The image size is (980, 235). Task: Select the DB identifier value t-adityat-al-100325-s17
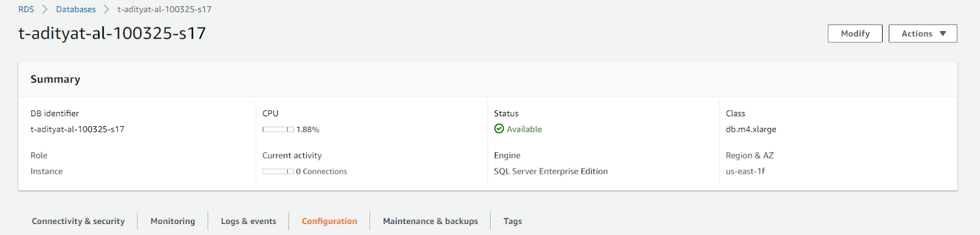[77, 129]
